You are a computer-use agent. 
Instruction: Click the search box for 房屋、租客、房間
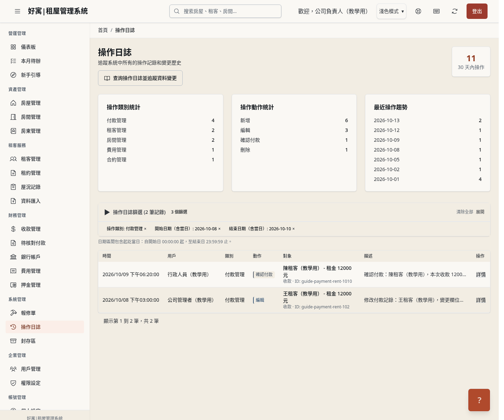(225, 11)
